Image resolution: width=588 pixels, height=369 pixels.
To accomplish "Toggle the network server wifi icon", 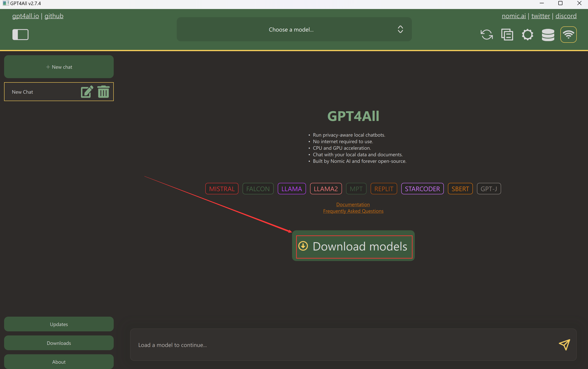I will [569, 34].
